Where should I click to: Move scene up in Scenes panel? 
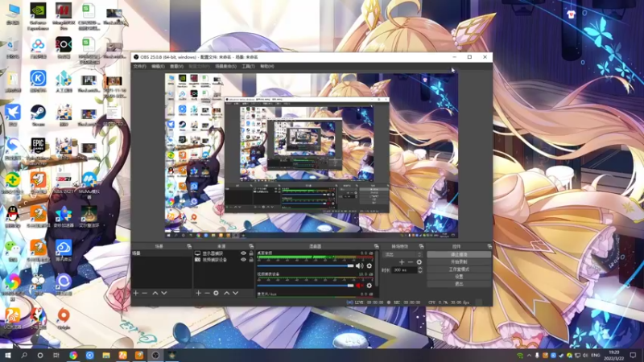coord(155,293)
